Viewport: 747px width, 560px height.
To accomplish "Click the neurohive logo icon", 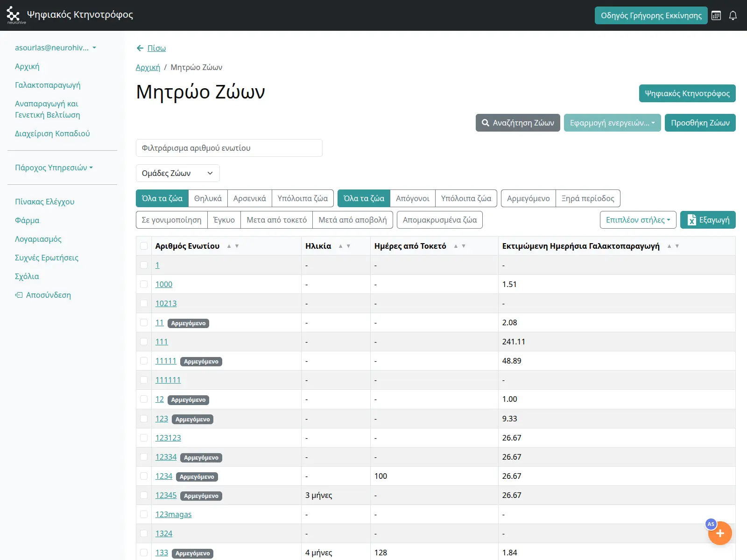I will point(14,15).
